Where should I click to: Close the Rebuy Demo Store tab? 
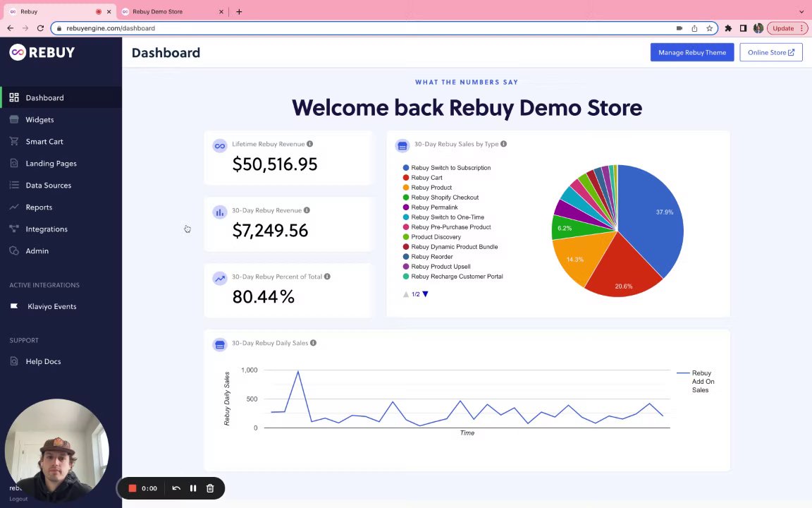[221, 11]
